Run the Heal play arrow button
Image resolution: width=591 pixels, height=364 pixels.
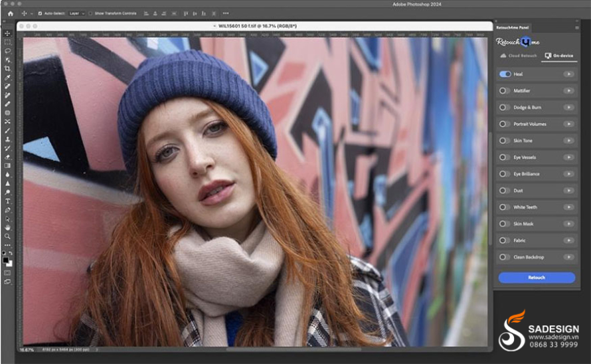click(568, 74)
